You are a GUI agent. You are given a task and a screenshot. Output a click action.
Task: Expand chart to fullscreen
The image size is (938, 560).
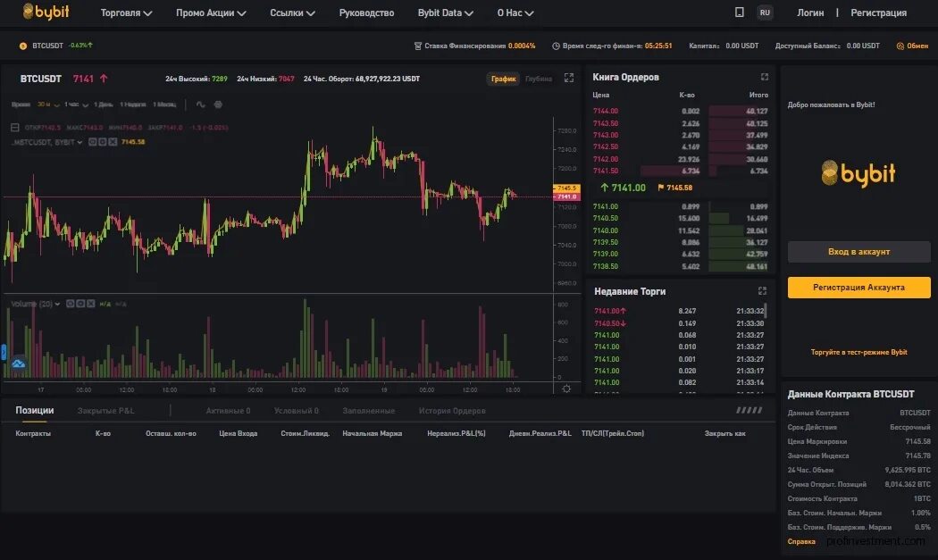[569, 78]
